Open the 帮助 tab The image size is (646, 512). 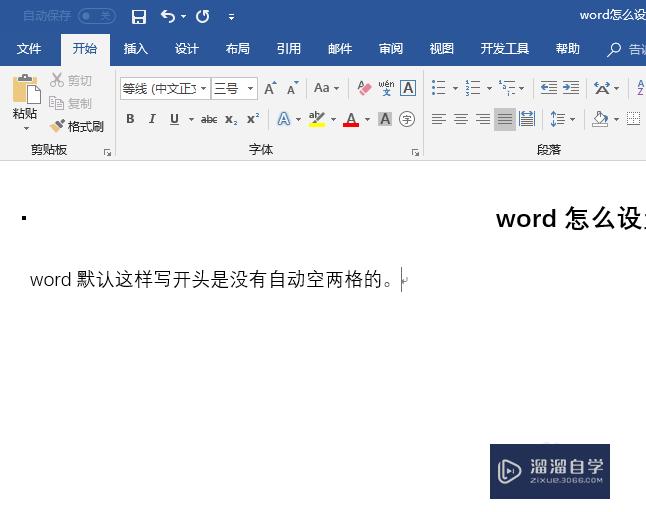(567, 49)
